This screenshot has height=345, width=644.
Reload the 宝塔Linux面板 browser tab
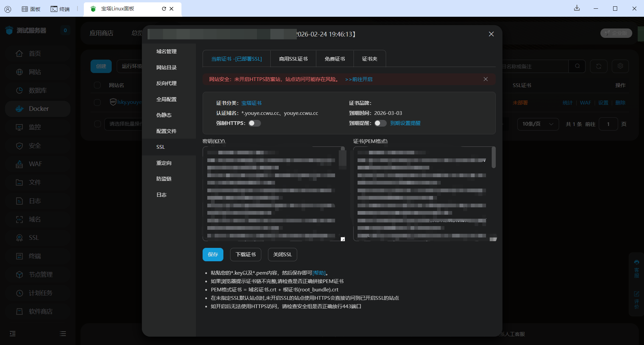(x=164, y=9)
